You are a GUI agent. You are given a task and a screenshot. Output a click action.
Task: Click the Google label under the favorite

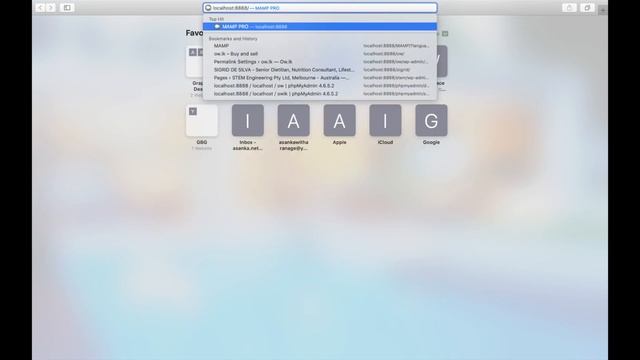[x=431, y=142]
